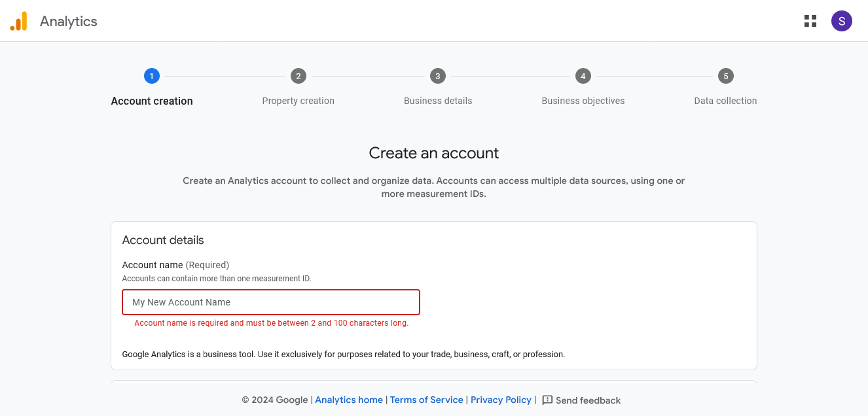Viewport: 868px width, 416px height.
Task: Click the Account name text field
Action: [x=270, y=302]
